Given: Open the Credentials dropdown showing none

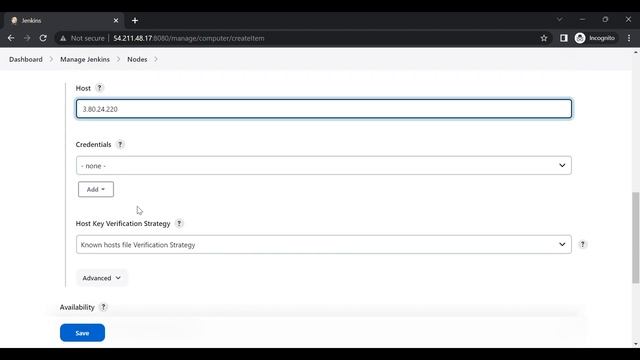Looking at the screenshot, I should pos(324,165).
